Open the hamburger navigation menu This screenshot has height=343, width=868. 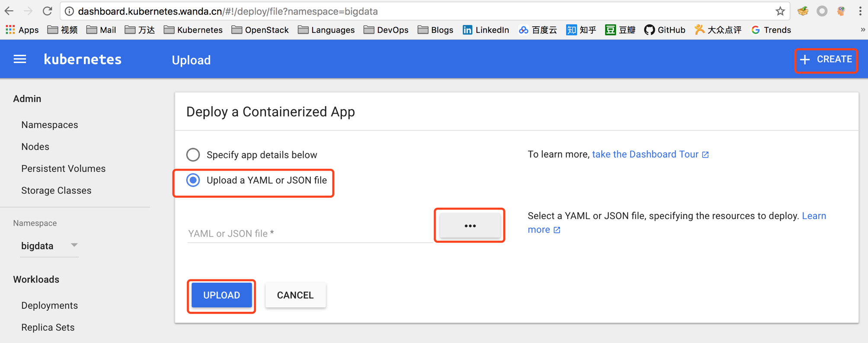click(x=20, y=59)
